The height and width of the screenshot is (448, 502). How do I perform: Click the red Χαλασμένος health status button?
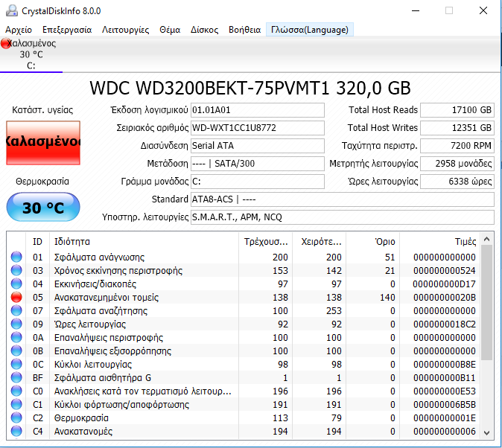coord(43,143)
